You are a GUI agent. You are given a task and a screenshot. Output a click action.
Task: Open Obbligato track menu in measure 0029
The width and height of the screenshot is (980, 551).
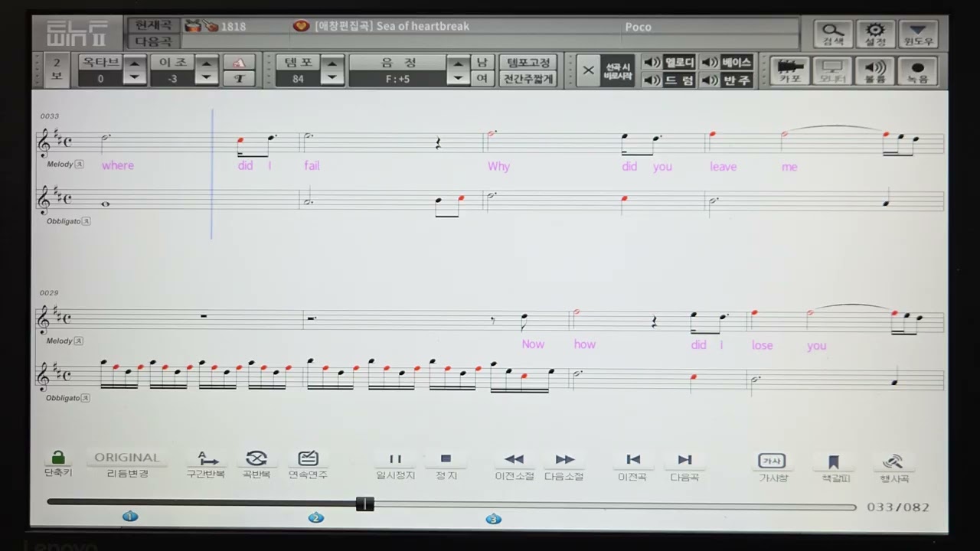pos(87,398)
